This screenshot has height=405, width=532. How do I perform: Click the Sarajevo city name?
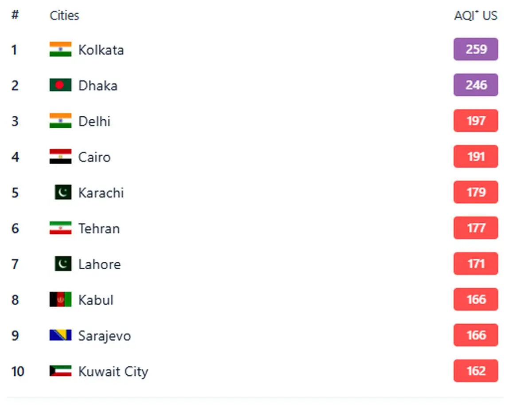coord(105,335)
